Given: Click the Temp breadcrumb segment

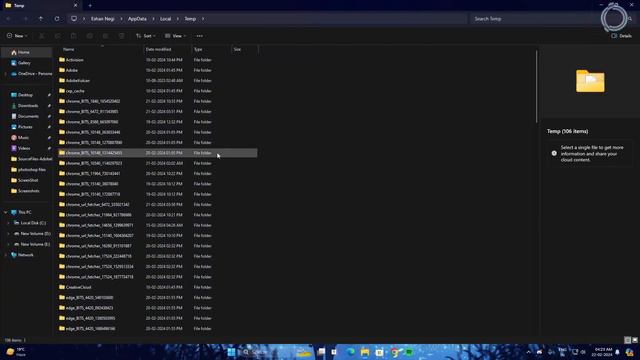Looking at the screenshot, I should (190, 19).
